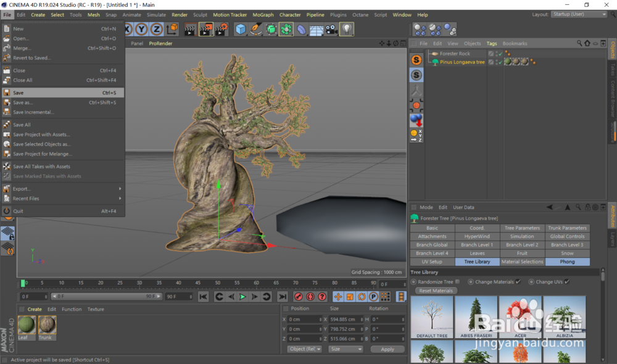Switch to the Trunk Parameters tab
Viewport: 617px width, 364px height.
567,228
